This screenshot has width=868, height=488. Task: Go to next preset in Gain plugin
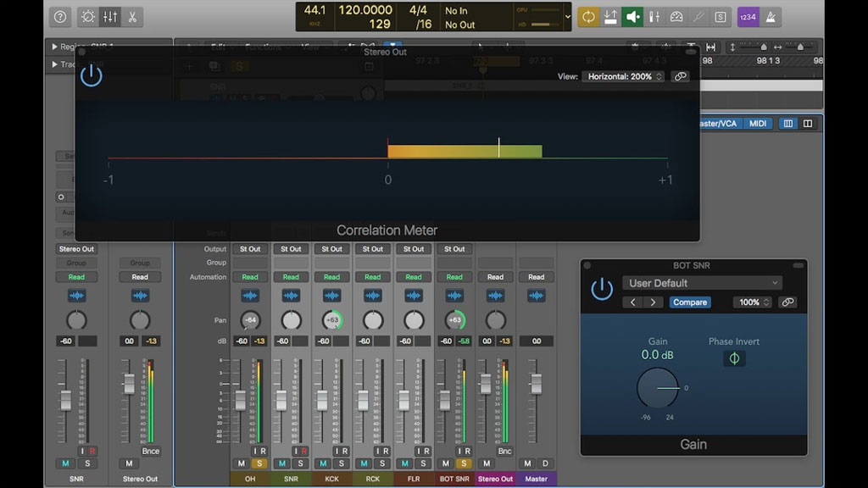tap(654, 302)
